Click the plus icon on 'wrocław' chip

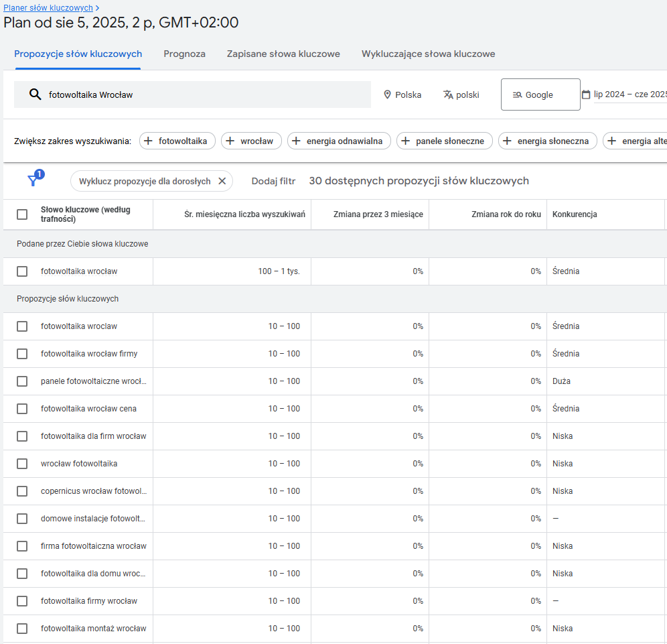tap(230, 141)
